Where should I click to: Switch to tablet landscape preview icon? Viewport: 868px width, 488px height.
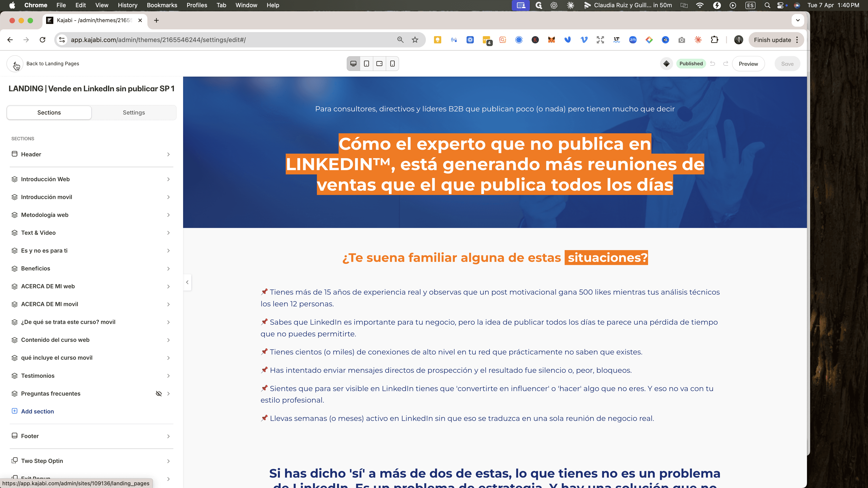coord(380,64)
